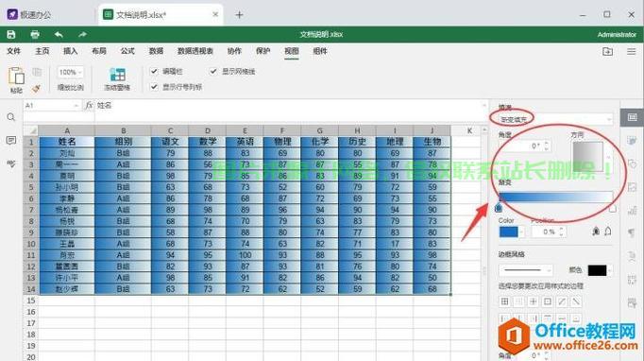Click the gradient Position 0% spinner arrows
This screenshot has height=361, width=644.
tap(561, 232)
